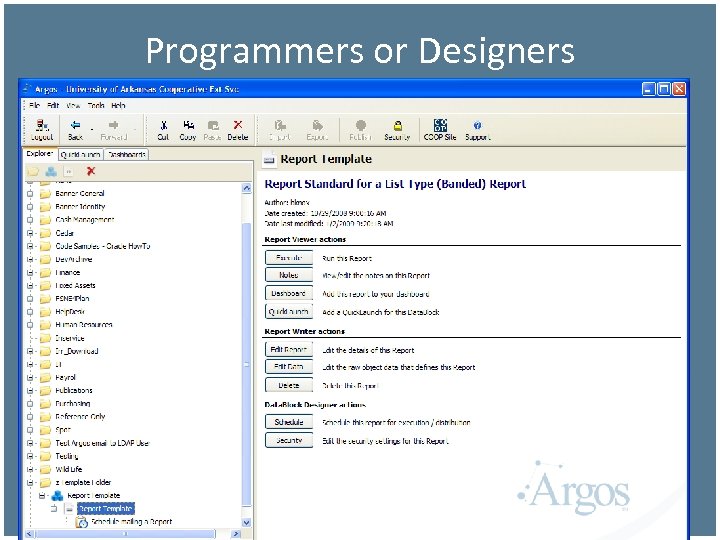Select the 'HelpDesk' folder
Viewport: 720px width, 540px height.
click(x=70, y=312)
